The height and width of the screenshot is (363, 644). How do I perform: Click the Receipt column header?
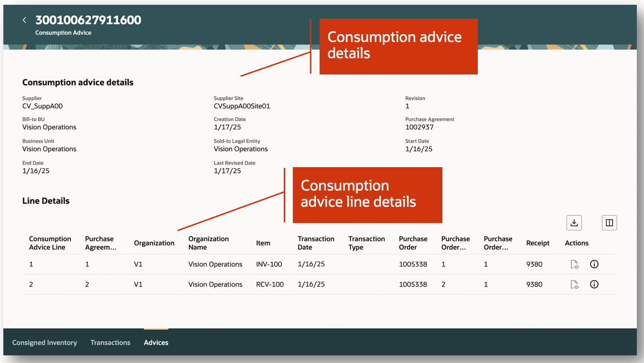[537, 243]
